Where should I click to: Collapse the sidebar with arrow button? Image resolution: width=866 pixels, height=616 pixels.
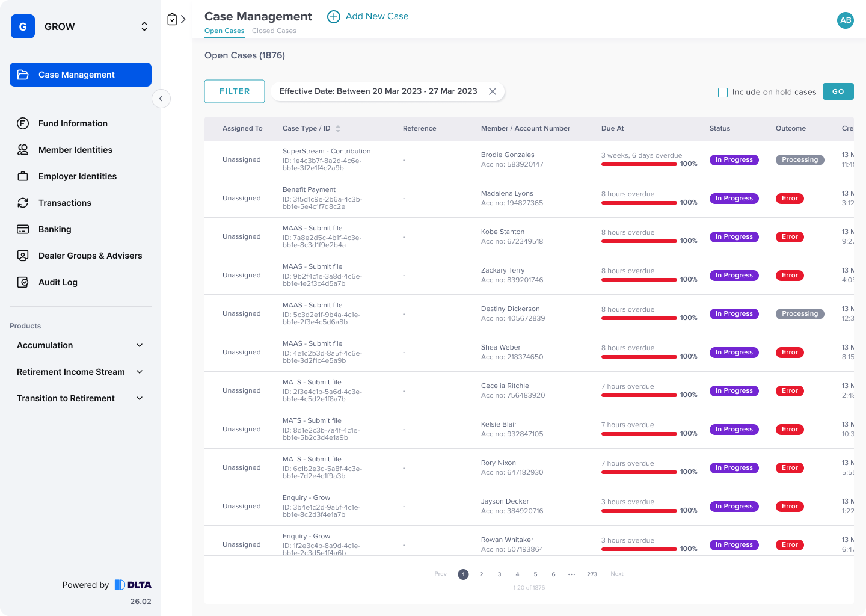pos(161,99)
